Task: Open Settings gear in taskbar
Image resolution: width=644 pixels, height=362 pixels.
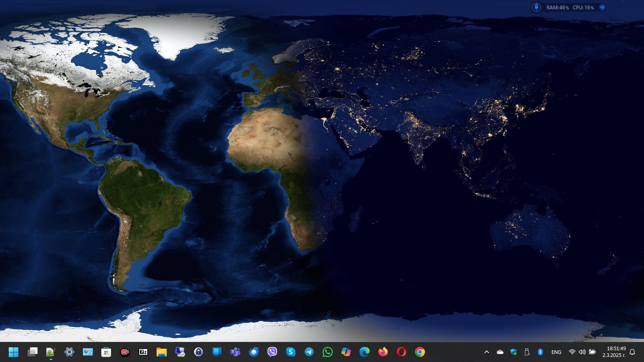Action: tap(69, 352)
